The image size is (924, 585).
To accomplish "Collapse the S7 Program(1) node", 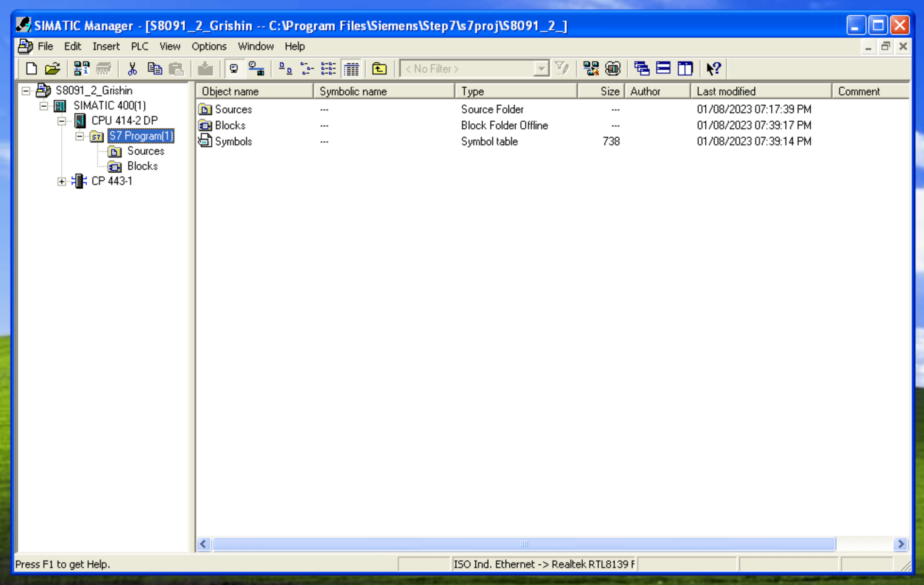I will pos(80,136).
